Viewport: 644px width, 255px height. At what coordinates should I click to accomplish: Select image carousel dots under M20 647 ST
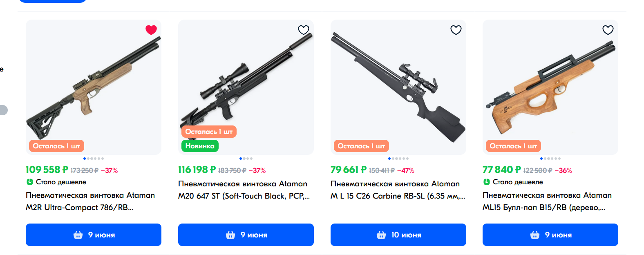click(x=246, y=159)
